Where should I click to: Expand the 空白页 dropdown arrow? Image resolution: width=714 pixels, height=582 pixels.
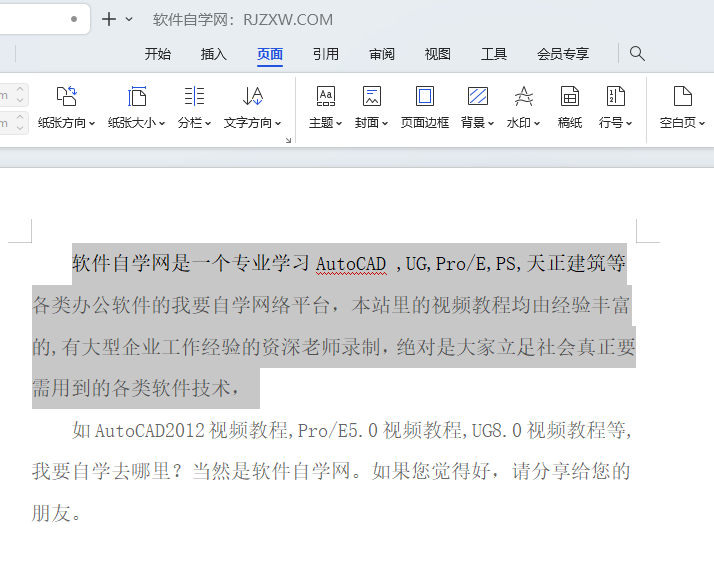702,123
